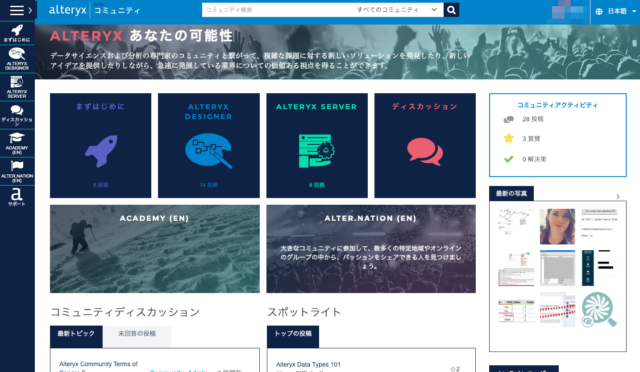Viewport: 640px width, 372px height.
Task: Click the magnifier search button
Action: tap(451, 10)
